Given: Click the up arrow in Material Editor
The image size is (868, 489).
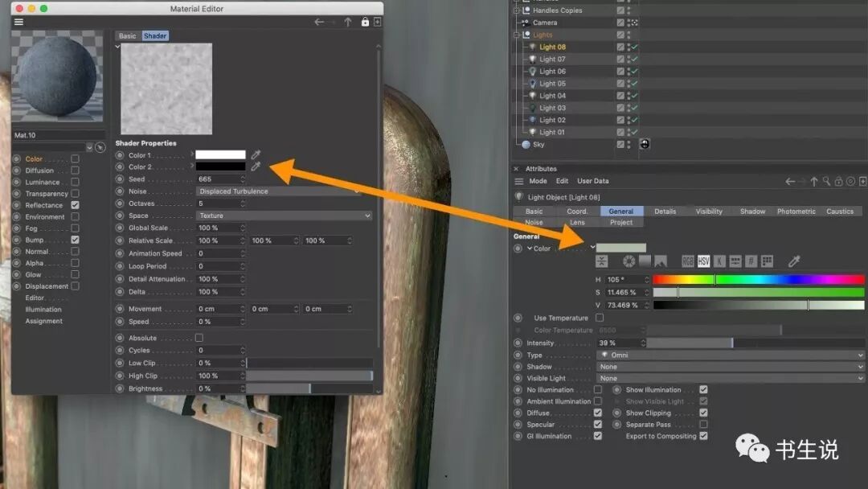Looking at the screenshot, I should [x=348, y=23].
